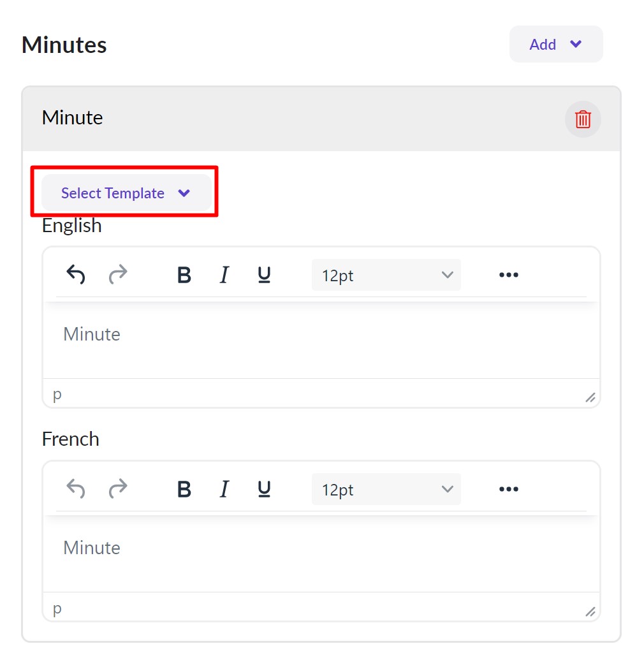Undo in the English editor
Screen dimensions: 644x660
(76, 275)
